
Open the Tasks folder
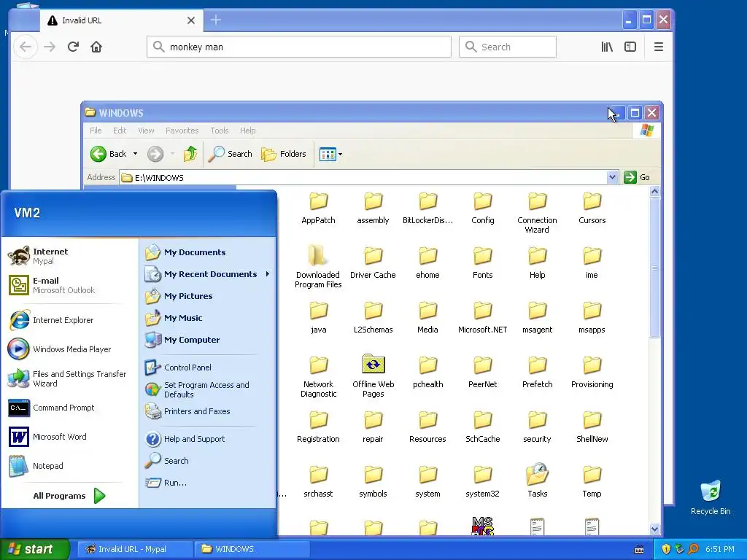[537, 480]
